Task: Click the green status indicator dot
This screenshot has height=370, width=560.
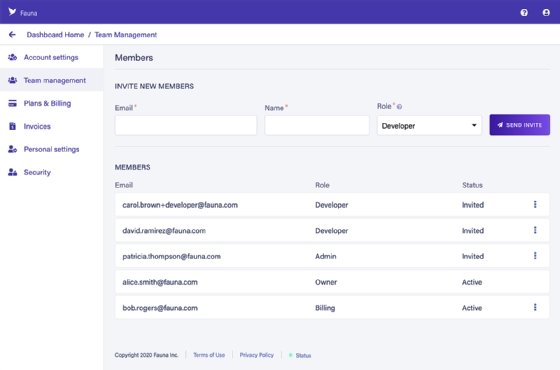Action: pyautogui.click(x=290, y=355)
